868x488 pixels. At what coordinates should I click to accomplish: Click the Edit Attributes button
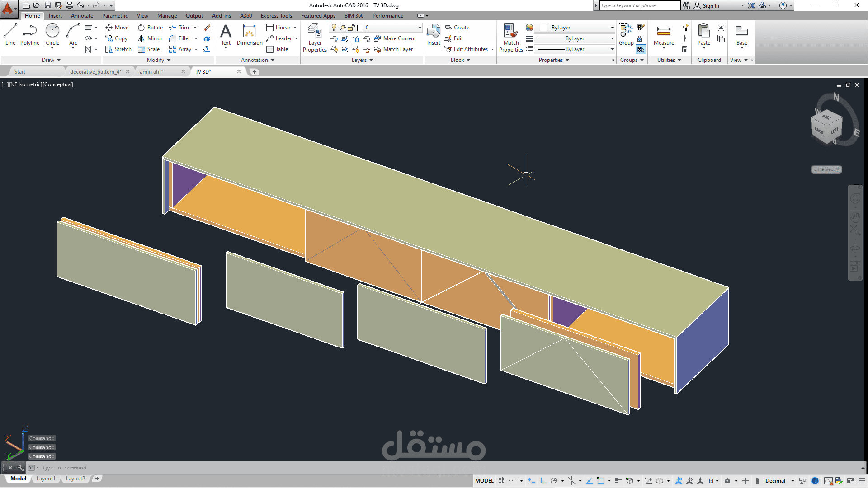[x=470, y=49]
